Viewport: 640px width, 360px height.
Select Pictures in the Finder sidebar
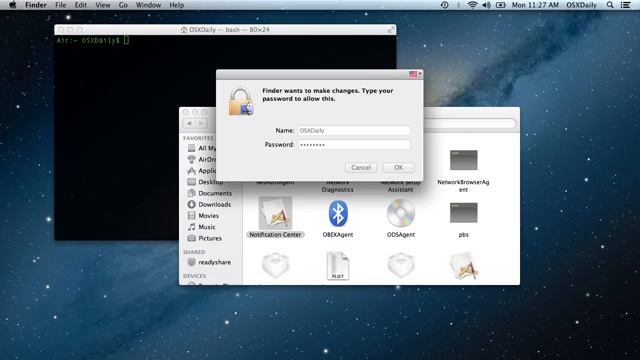click(x=204, y=238)
